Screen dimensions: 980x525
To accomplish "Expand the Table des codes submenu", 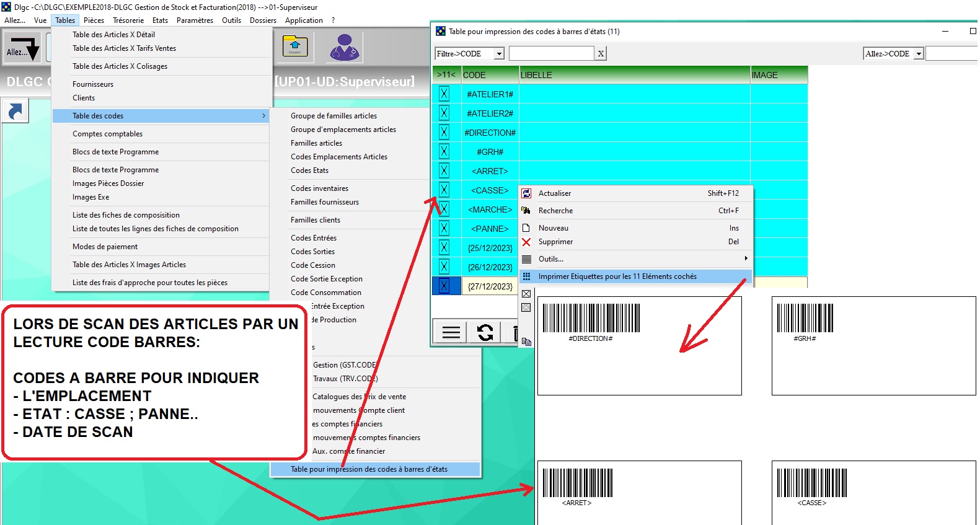I will click(161, 116).
